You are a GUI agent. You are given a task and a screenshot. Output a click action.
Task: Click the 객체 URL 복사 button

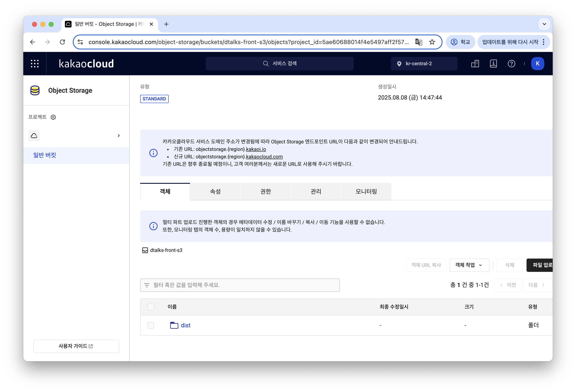point(426,265)
